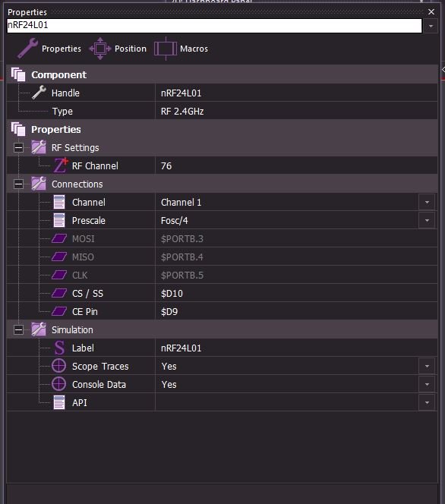Click the Component section stacked-pages icon

(18, 74)
